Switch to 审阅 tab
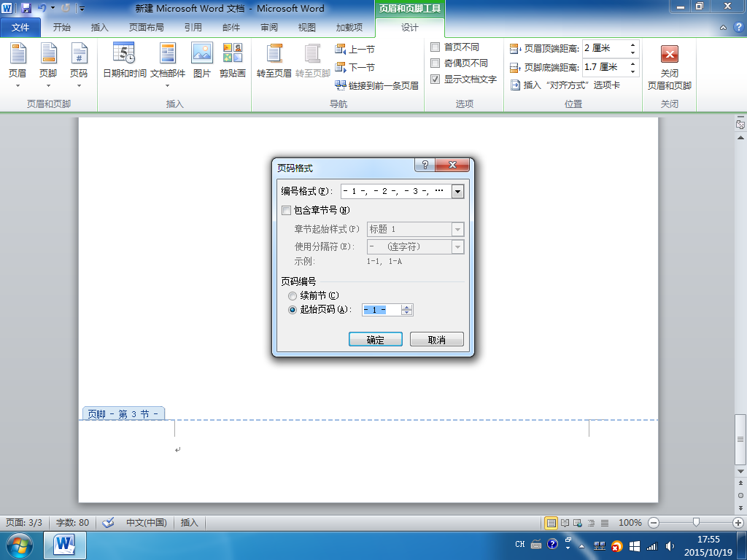747x560 pixels. point(269,28)
